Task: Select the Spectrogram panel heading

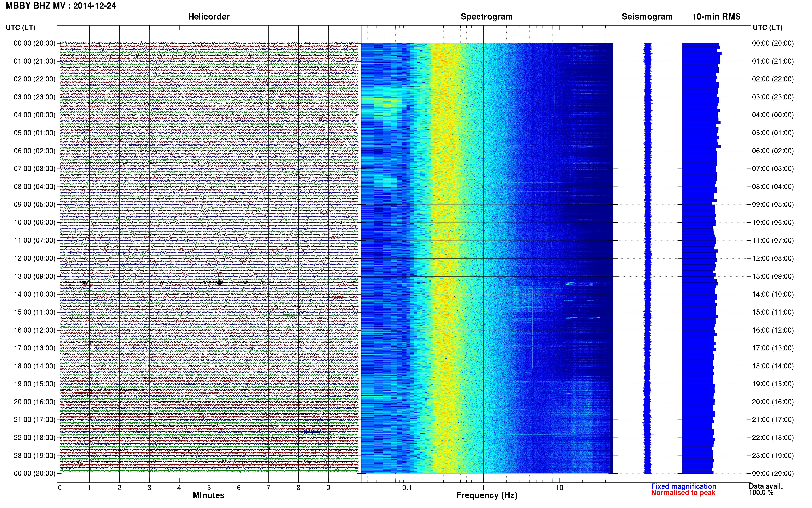Action: tap(486, 17)
